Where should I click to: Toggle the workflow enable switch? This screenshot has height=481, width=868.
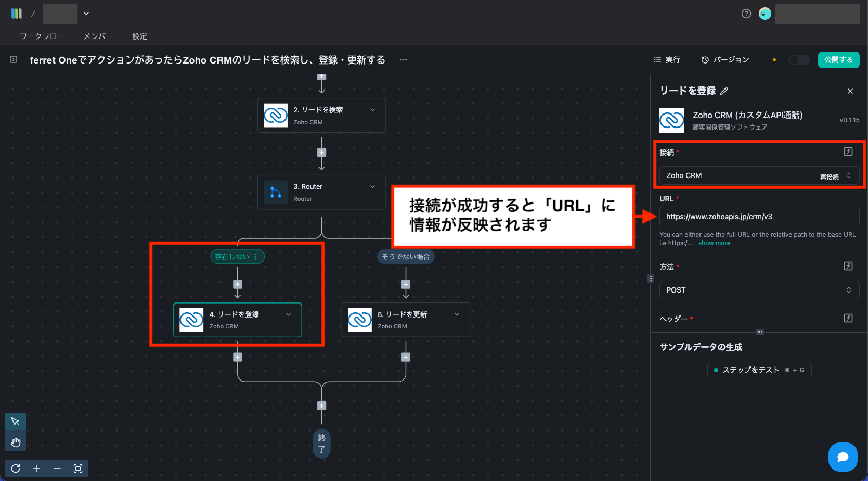pos(799,60)
